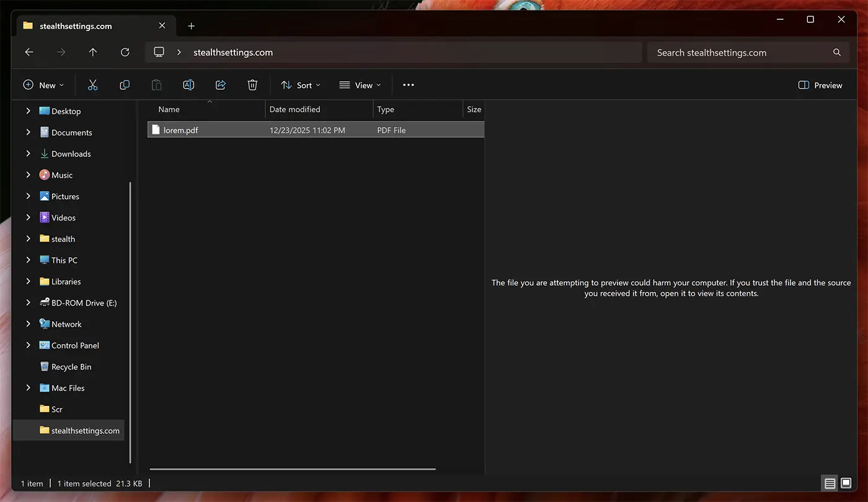Viewport: 868px width, 502px height.
Task: Click the Share icon in toolbar
Action: point(221,85)
